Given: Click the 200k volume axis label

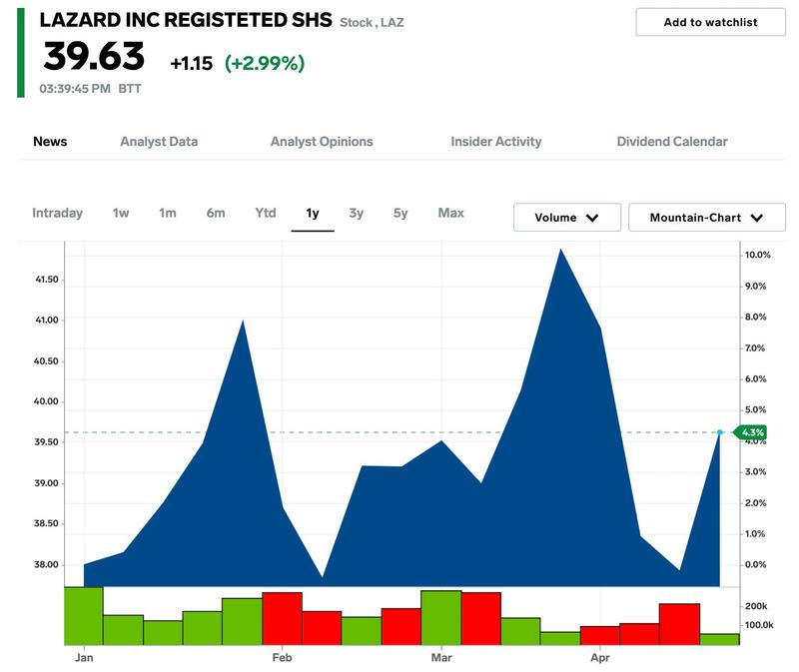Looking at the screenshot, I should pyautogui.click(x=756, y=606).
